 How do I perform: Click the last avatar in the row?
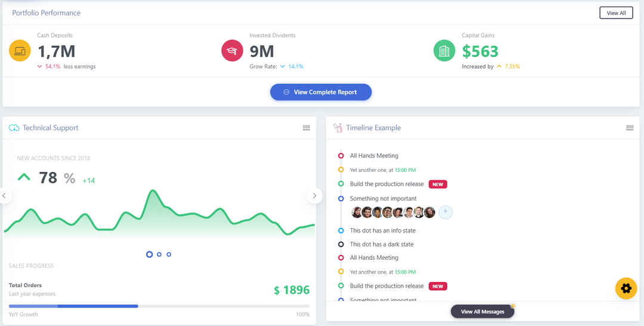[429, 213]
